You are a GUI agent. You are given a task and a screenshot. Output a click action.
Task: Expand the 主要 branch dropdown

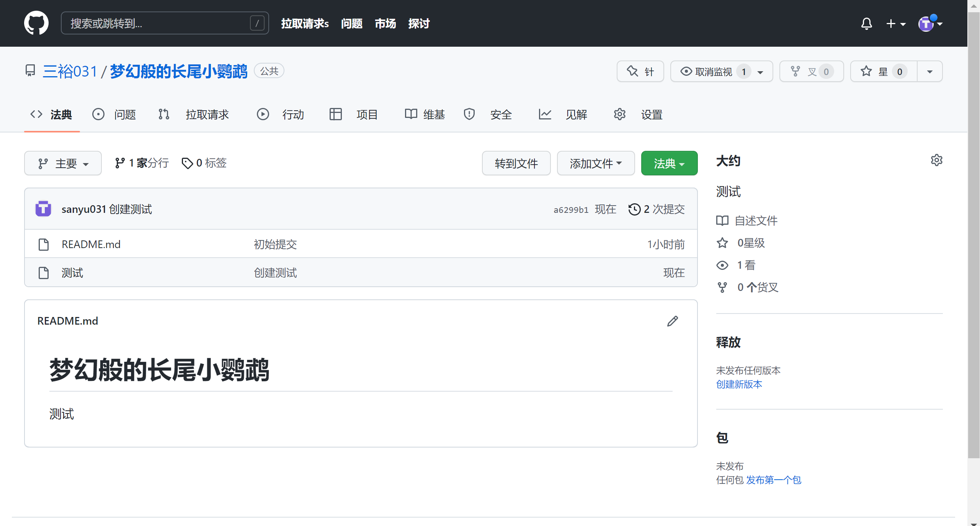(x=64, y=163)
